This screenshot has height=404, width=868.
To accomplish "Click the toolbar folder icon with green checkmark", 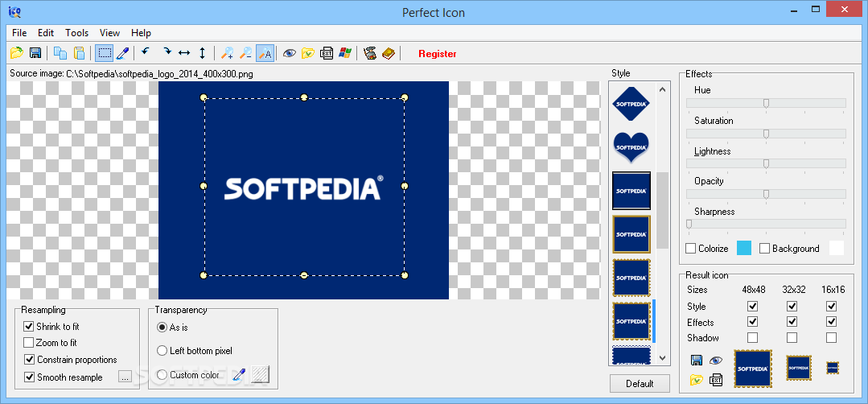I will coord(308,53).
